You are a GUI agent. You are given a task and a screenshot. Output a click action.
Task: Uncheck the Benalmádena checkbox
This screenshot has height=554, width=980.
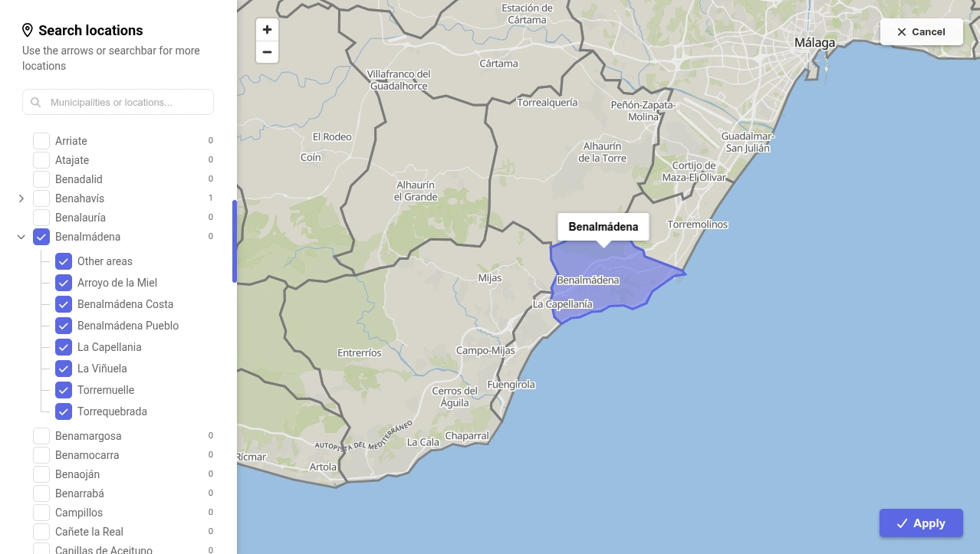(41, 237)
